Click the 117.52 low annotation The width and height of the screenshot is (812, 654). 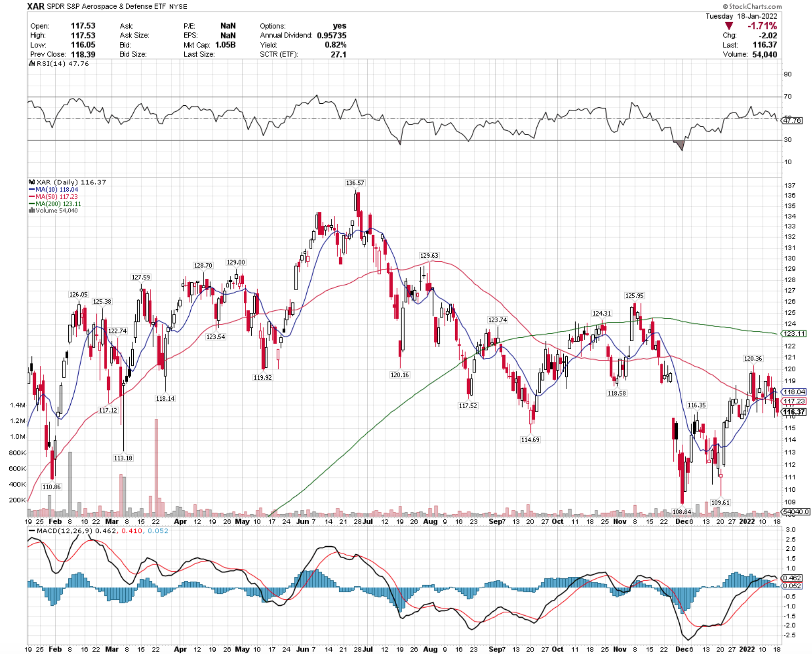468,406
